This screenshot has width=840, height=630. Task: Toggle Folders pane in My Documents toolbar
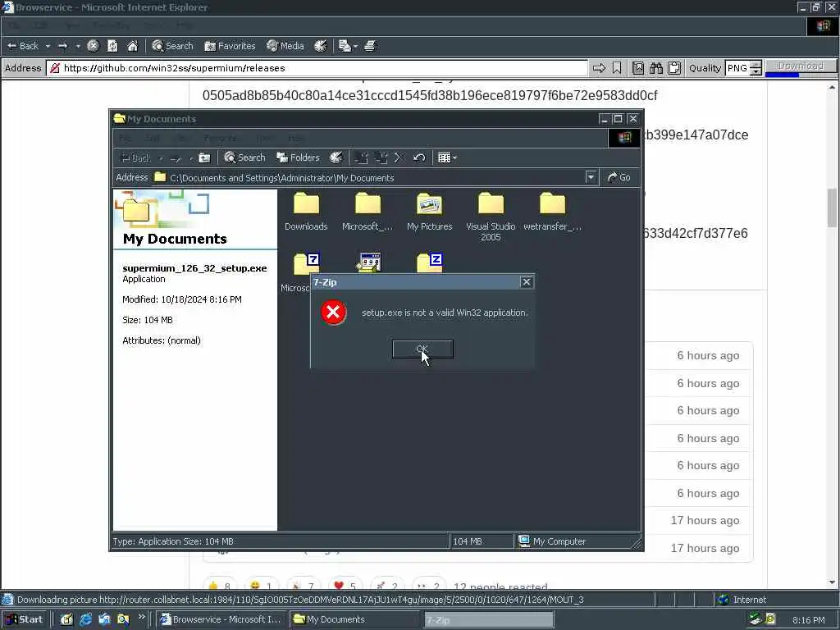[298, 157]
